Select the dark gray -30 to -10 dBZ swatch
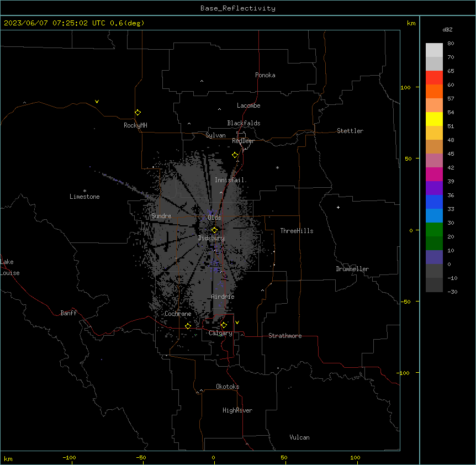The height and width of the screenshot is (465, 476). tap(434, 285)
